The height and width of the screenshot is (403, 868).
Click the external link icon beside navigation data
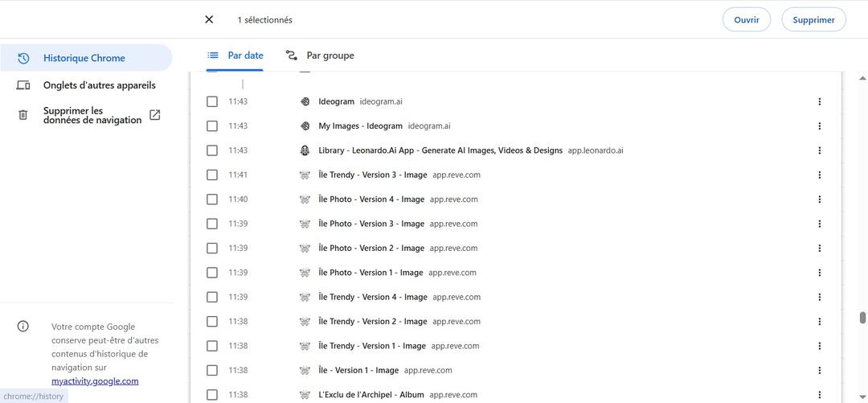[x=155, y=115]
